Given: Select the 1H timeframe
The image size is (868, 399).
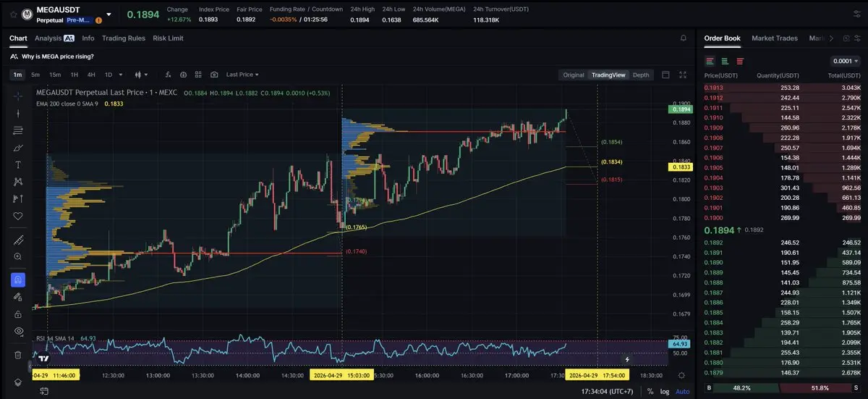Looking at the screenshot, I should (x=74, y=75).
